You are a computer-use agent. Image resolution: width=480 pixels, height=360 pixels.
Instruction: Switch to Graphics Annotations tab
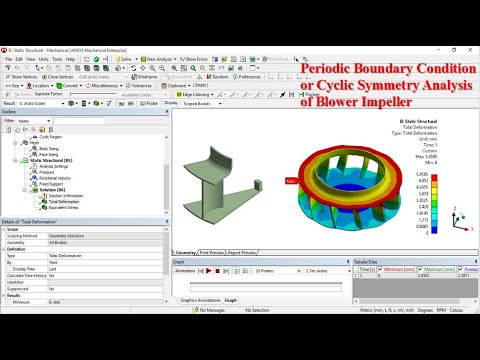[200, 300]
